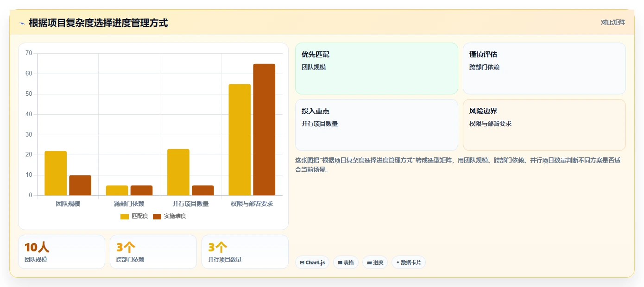Click the 团队规模 x-axis label
This screenshot has height=287, width=644.
[x=68, y=204]
